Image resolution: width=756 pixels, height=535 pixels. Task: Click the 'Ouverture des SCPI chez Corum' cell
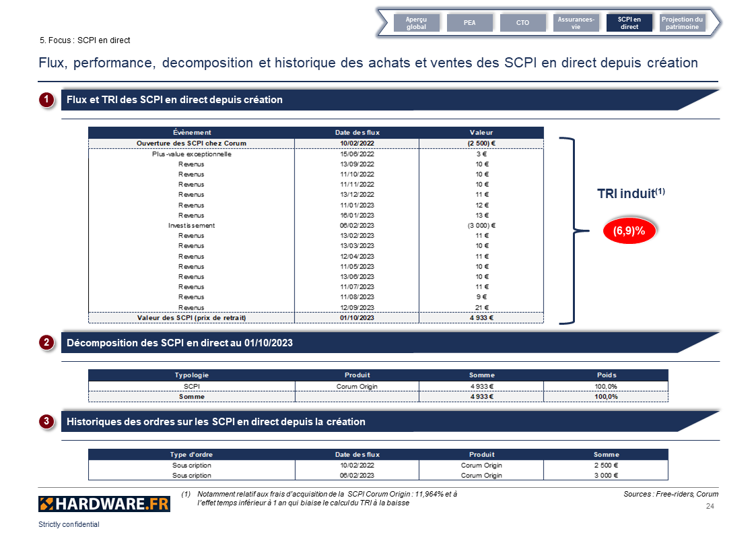(x=191, y=144)
